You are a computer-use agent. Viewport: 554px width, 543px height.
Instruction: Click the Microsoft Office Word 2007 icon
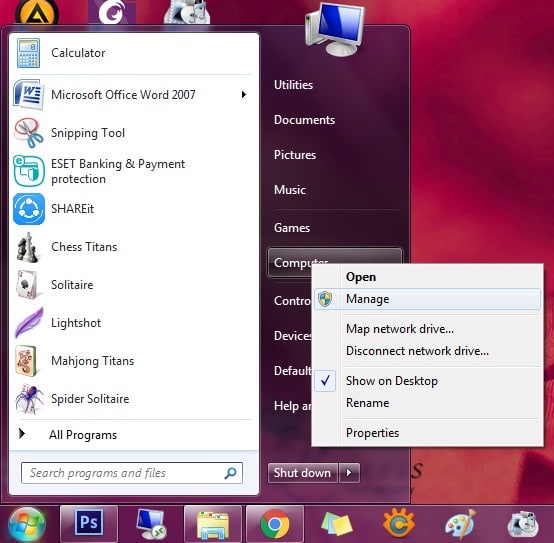click(29, 94)
